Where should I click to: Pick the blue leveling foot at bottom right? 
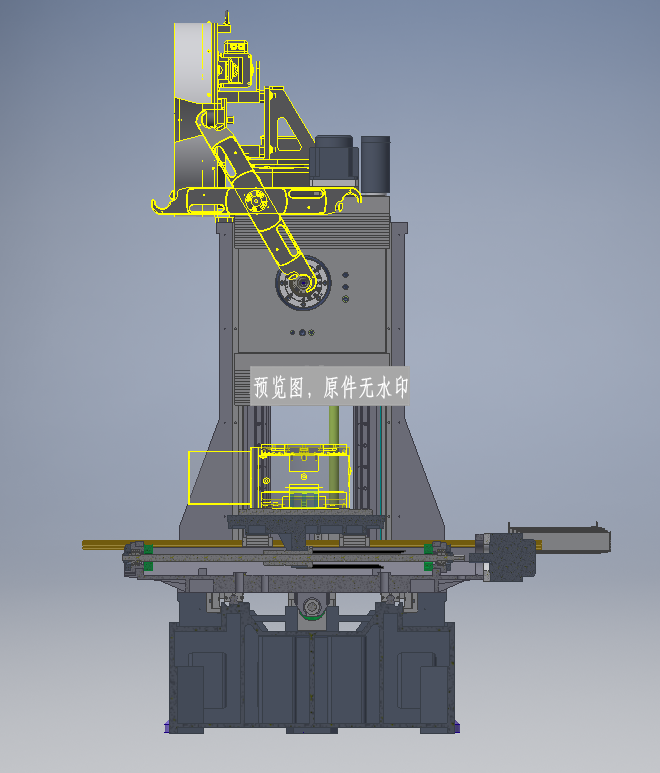coord(457,727)
